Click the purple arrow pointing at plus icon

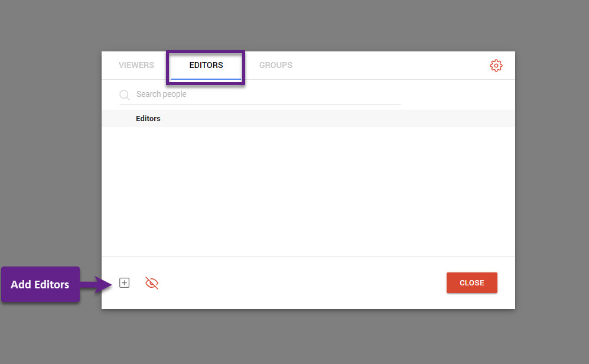point(97,284)
